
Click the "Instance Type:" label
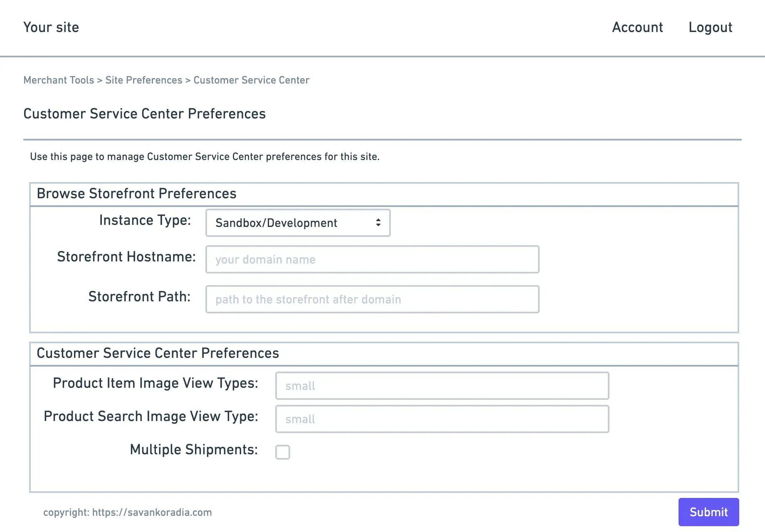[x=145, y=220]
